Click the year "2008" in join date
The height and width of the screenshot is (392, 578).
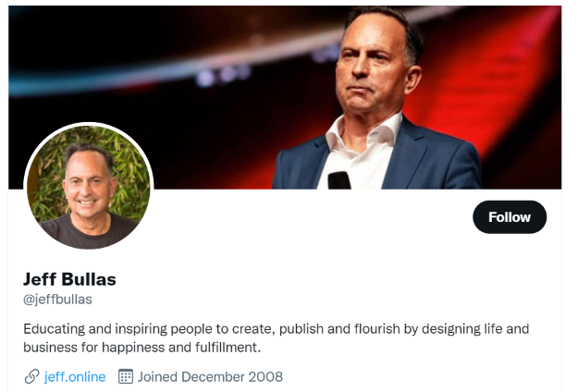coord(266,376)
